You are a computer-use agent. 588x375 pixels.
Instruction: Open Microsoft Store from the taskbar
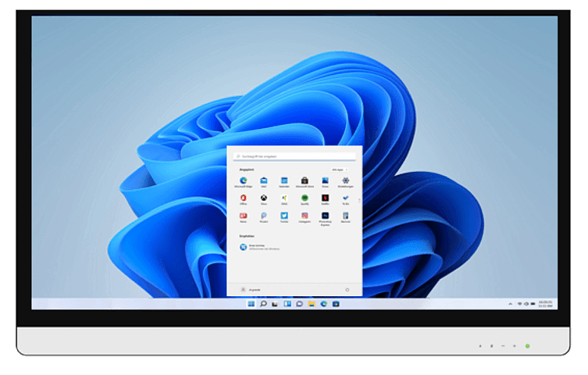coord(336,304)
